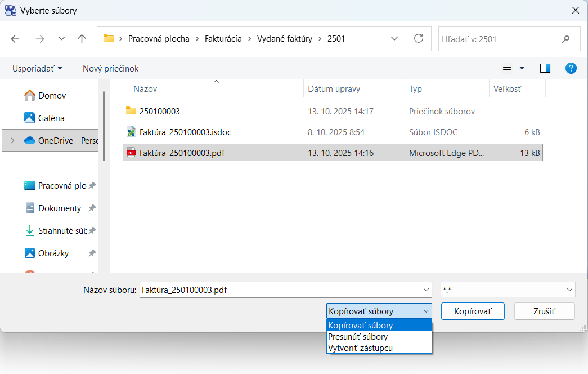Select the Stiahnuté súbory sidebar shortcut
Screen dimensions: 588x374
pos(62,231)
